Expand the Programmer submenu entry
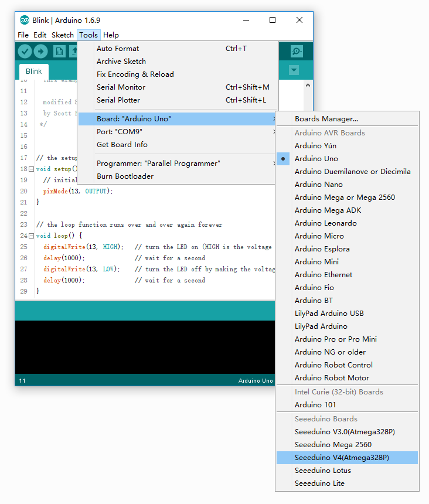Viewport: 429px width, 504px height. [177, 164]
